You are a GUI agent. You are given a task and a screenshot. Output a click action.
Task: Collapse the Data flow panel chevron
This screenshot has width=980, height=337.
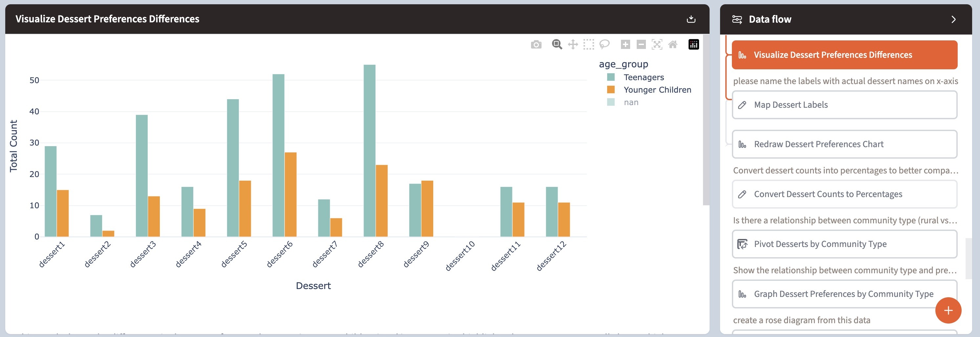tap(953, 19)
